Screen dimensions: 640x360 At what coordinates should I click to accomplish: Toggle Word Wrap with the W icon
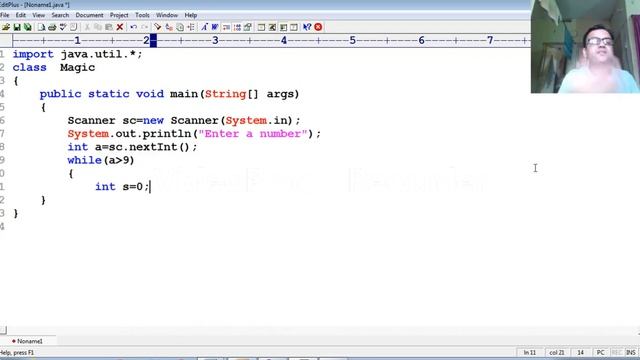(x=215, y=27)
